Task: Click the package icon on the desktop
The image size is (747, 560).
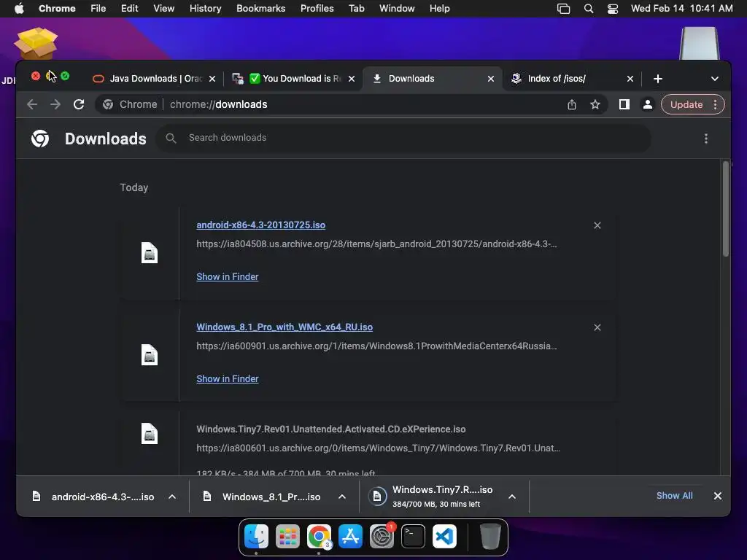Action: [36, 43]
